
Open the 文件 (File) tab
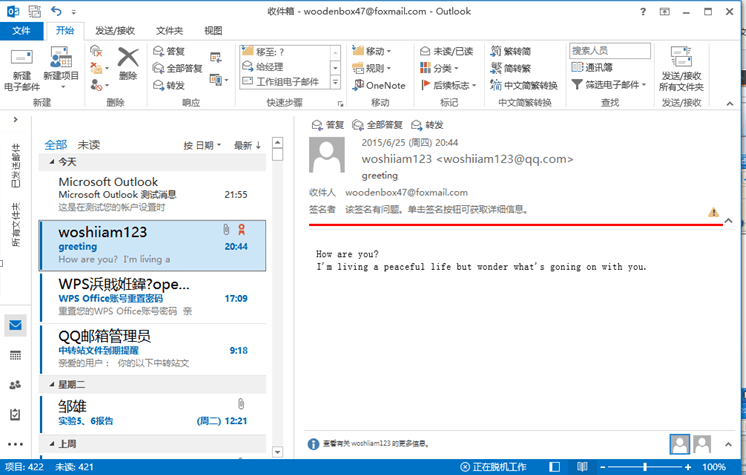(x=21, y=30)
